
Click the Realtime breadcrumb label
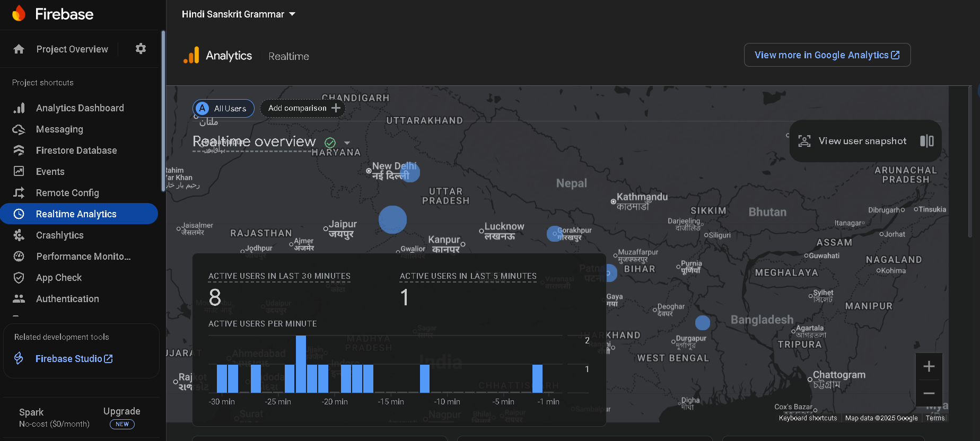[x=288, y=56]
